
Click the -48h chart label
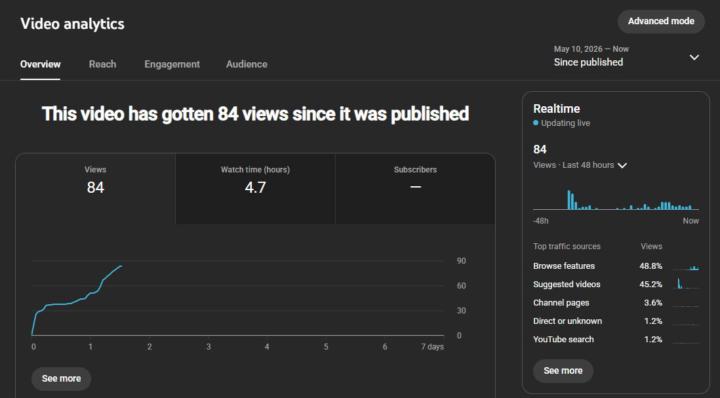pos(541,221)
